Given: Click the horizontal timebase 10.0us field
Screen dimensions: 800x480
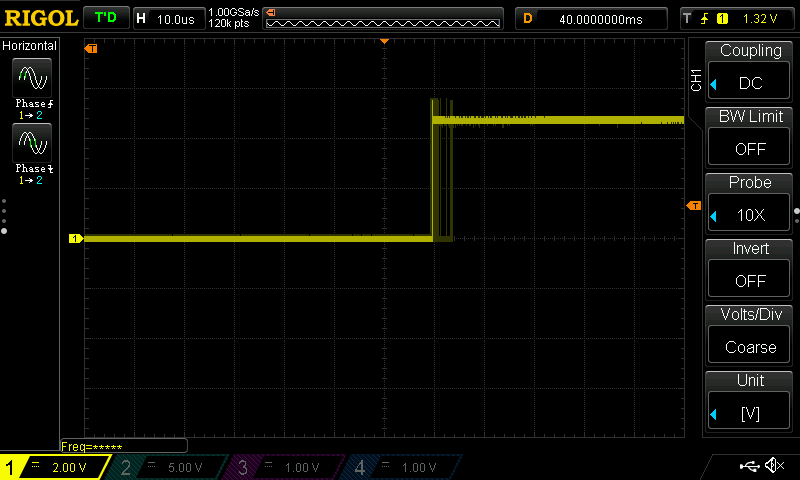Looking at the screenshot, I should click(x=168, y=18).
